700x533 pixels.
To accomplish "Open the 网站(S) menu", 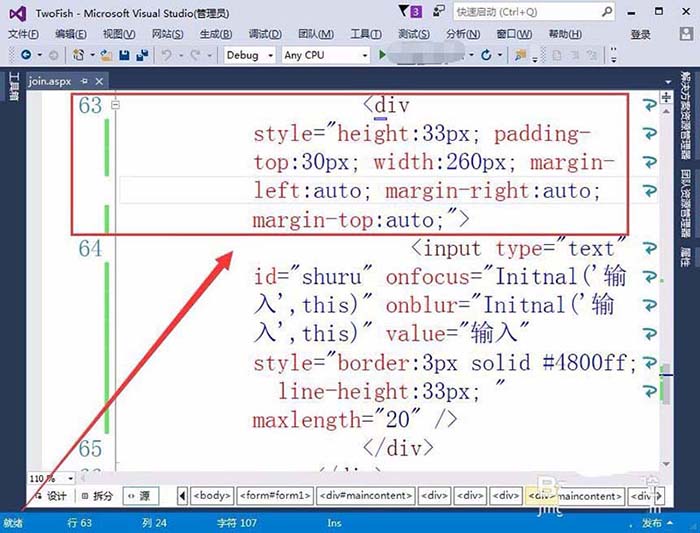I will [x=167, y=34].
